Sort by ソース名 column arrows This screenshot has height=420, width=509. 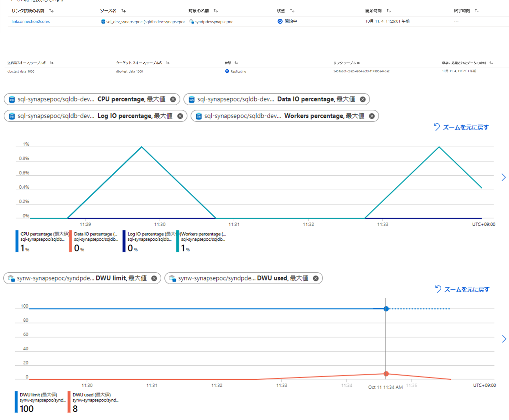click(123, 11)
